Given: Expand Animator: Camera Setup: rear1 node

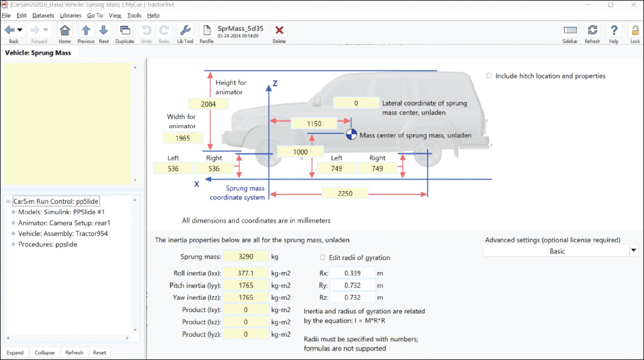Looking at the screenshot, I should (x=13, y=223).
